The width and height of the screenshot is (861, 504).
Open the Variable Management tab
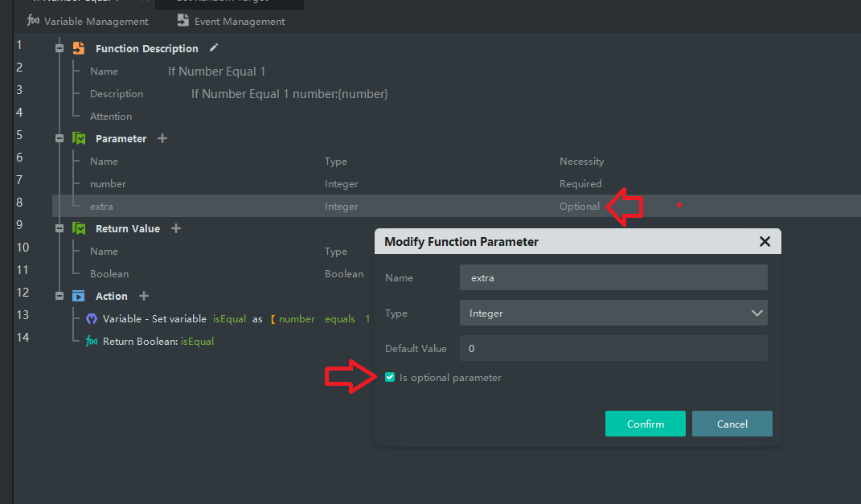(88, 22)
